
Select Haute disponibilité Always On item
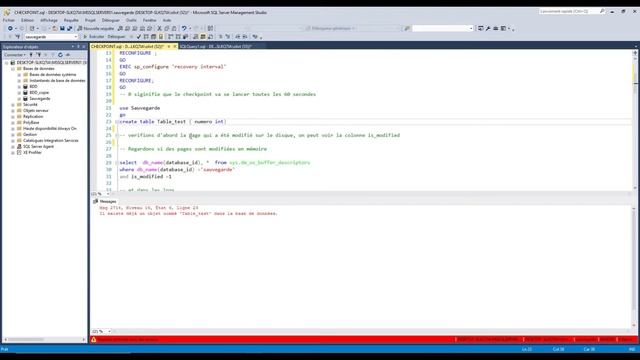(49, 129)
